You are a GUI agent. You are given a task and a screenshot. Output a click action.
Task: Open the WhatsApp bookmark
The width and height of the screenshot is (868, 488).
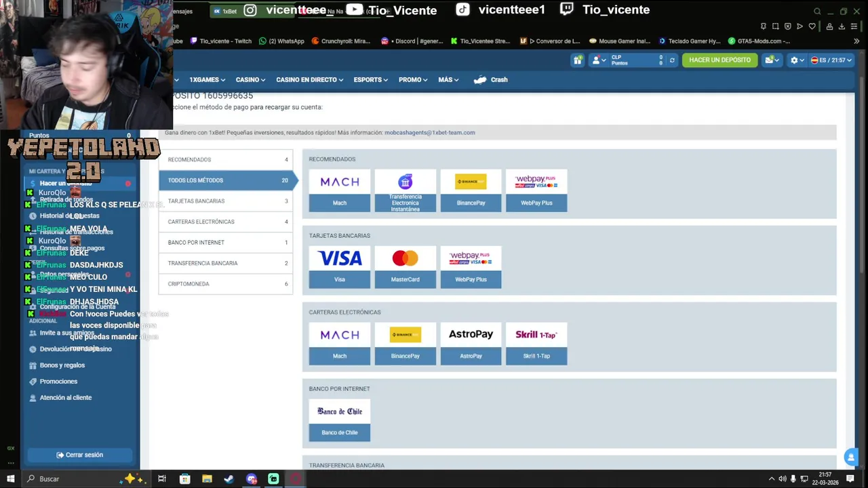tap(281, 41)
